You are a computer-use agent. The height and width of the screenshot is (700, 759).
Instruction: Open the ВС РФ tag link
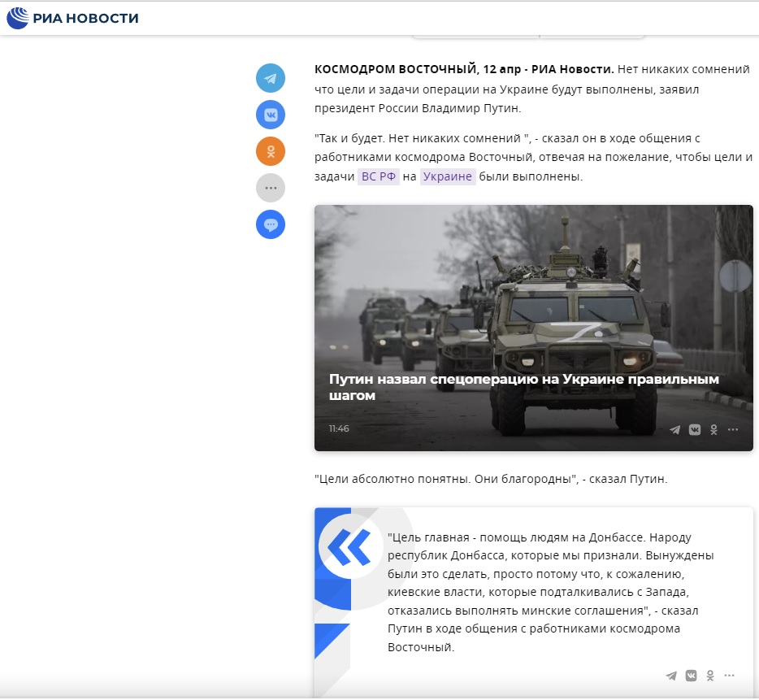(379, 176)
